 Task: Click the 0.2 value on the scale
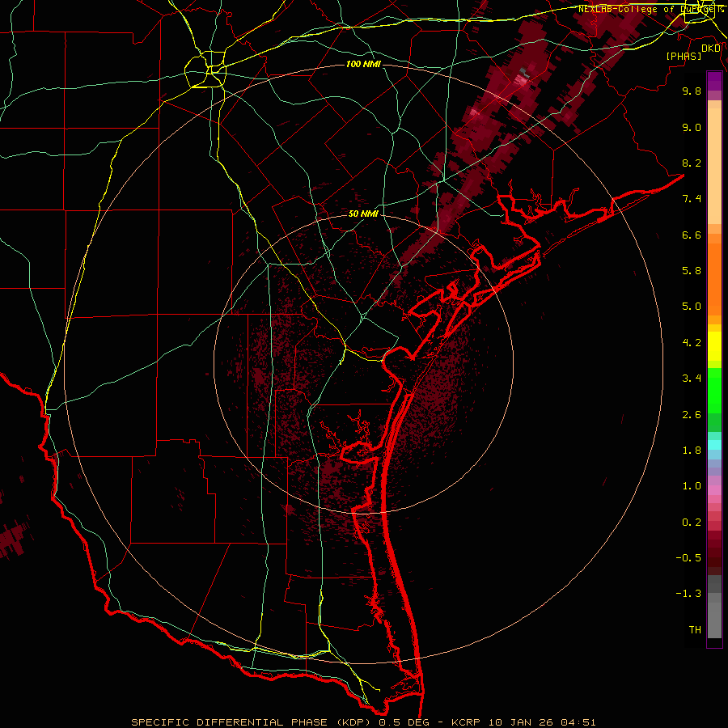[x=692, y=523]
